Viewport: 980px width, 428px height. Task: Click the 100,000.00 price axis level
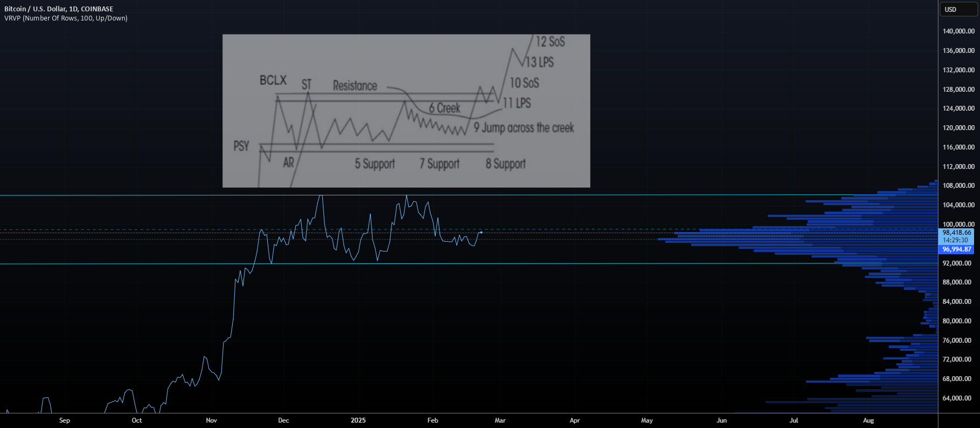pos(958,225)
